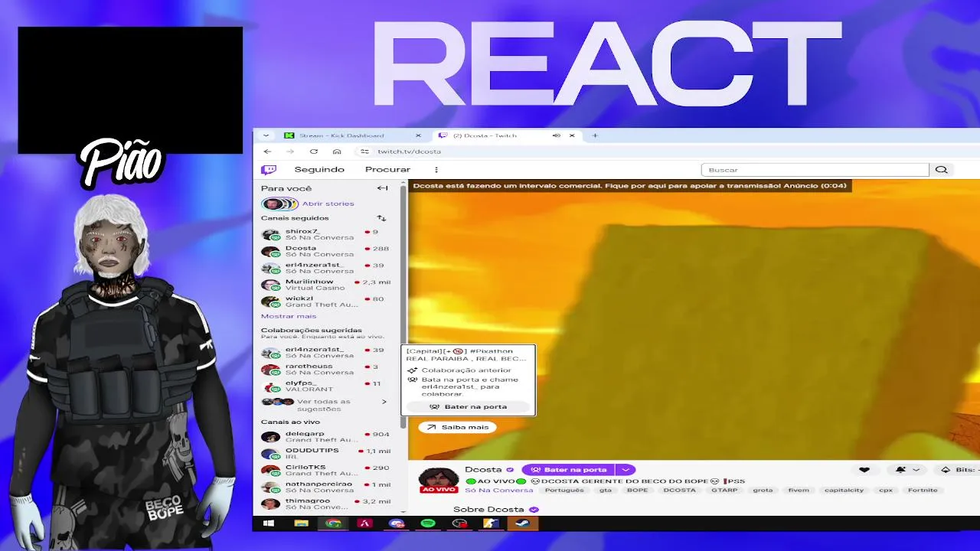This screenshot has height=551, width=980.
Task: Open File Explorer from taskbar
Action: [x=301, y=523]
